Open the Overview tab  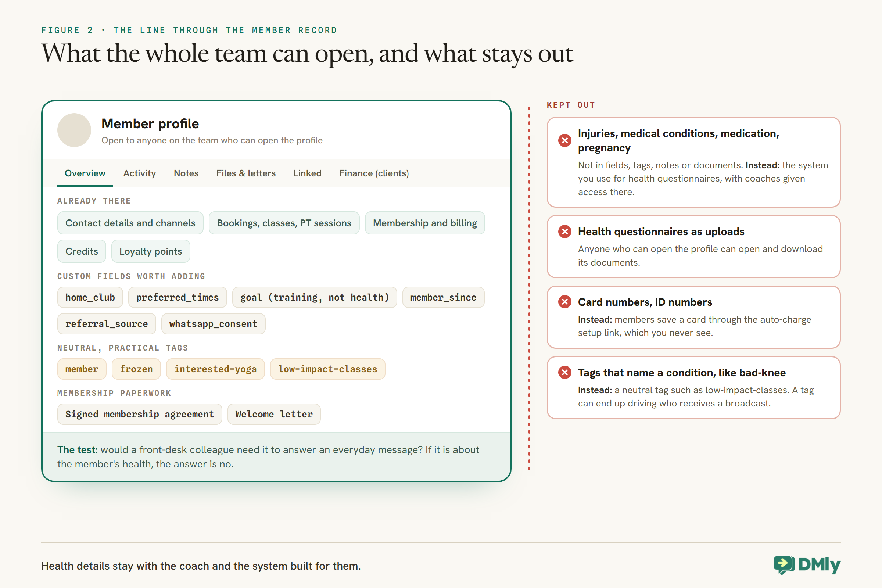(x=85, y=173)
